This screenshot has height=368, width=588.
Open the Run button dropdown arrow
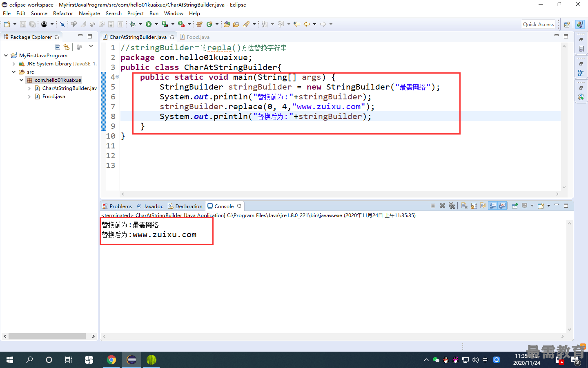click(x=156, y=24)
